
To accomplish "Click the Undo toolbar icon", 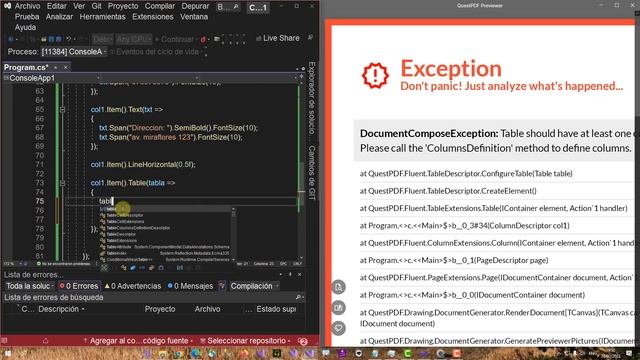I will coord(69,39).
